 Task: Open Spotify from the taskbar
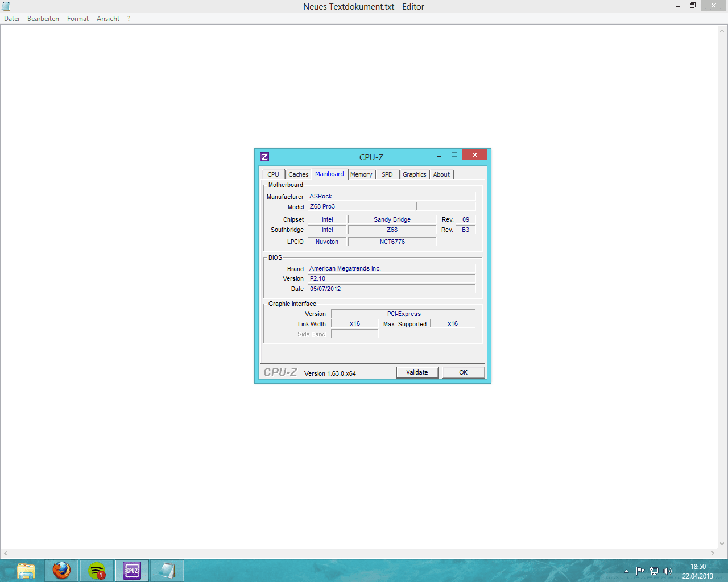(97, 571)
